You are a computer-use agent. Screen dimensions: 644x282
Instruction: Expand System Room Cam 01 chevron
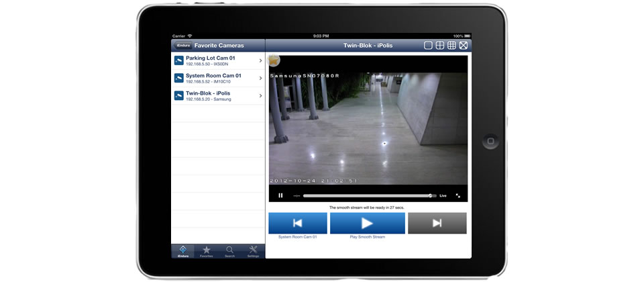(x=261, y=78)
